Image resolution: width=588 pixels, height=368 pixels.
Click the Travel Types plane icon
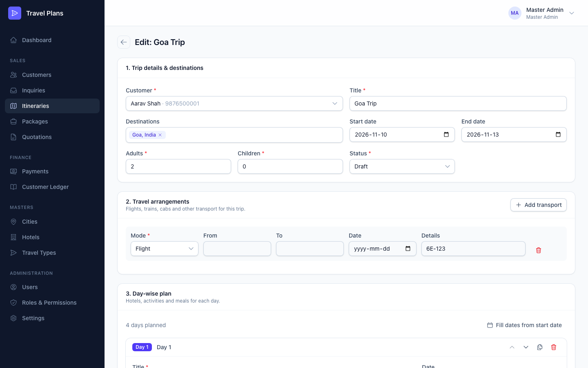13,253
